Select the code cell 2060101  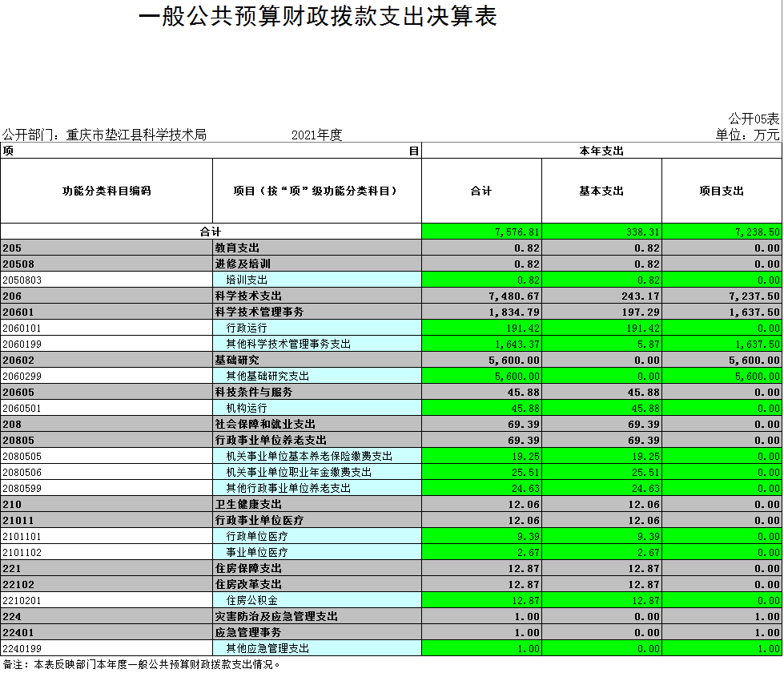(107, 328)
